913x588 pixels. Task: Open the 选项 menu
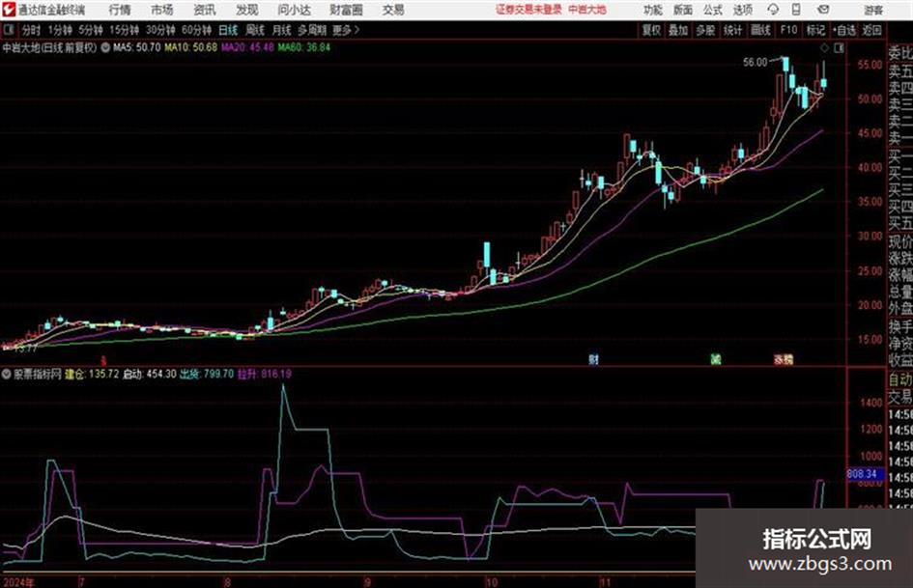click(x=742, y=10)
